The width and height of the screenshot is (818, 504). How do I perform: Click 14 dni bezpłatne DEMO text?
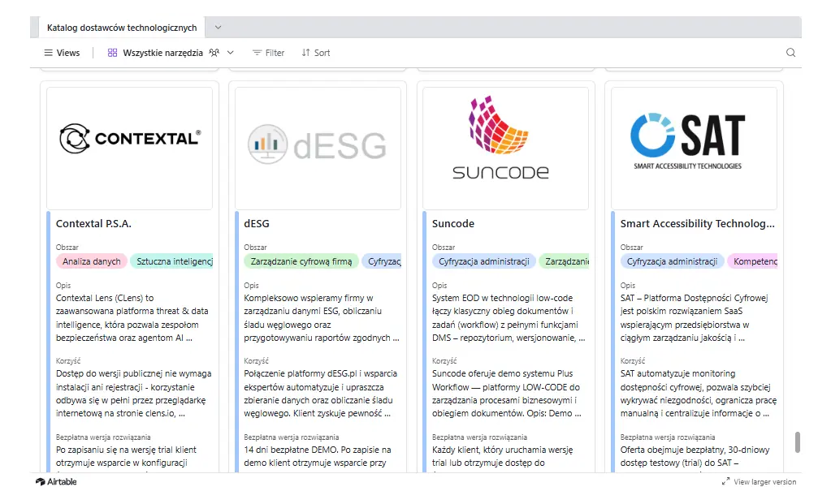318,456
